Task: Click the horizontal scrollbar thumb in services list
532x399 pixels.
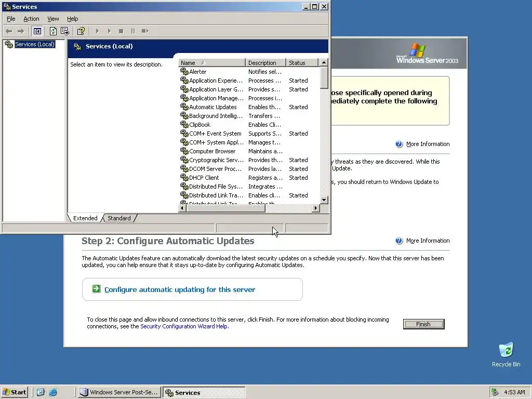Action: point(225,208)
